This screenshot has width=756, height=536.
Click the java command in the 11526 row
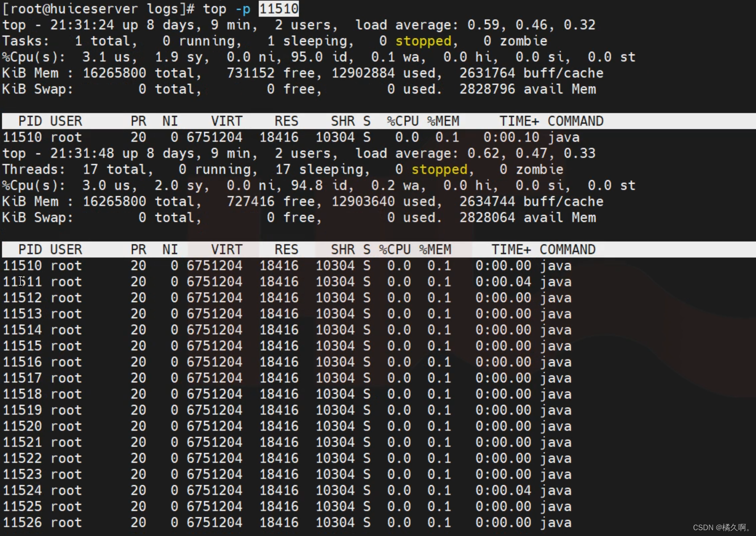pyautogui.click(x=555, y=523)
